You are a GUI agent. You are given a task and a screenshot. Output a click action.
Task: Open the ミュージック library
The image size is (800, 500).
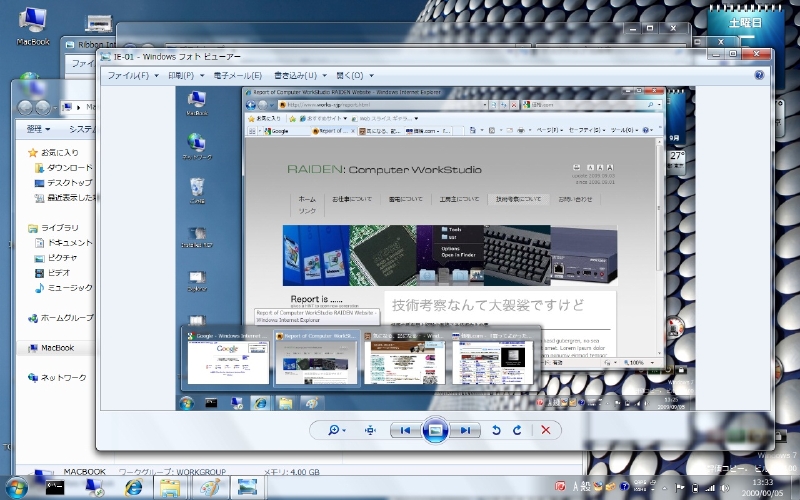point(63,288)
